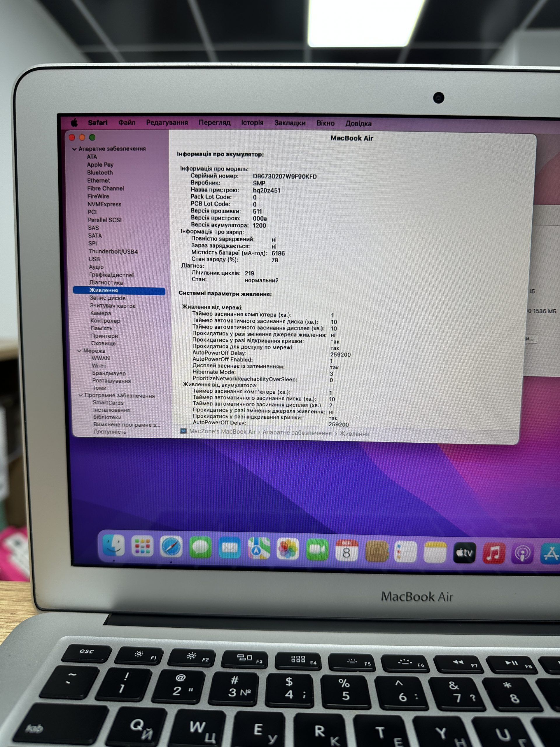Collapse the Апаратне забезпечення section
560x747 pixels.
pos(74,149)
